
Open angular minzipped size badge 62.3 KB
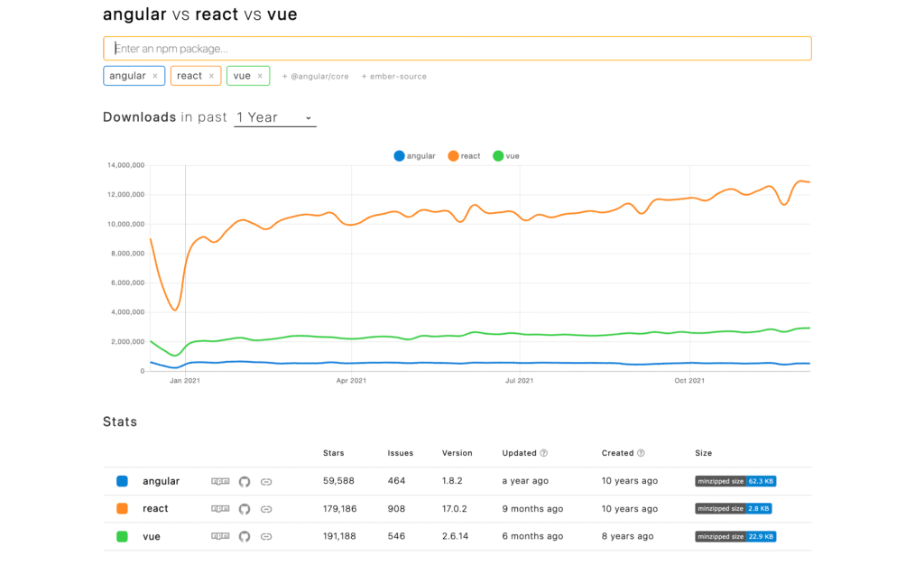tap(735, 481)
